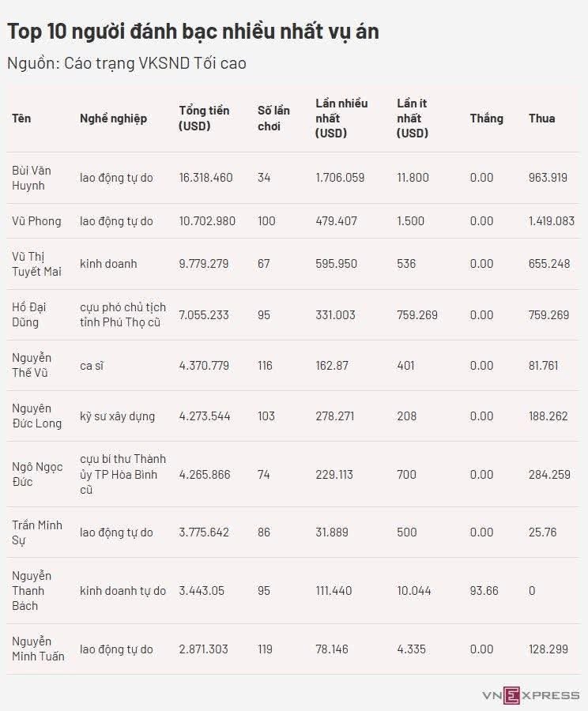The width and height of the screenshot is (588, 711).
Task: Click the "Tổng tiền (USD)" header
Action: click(x=204, y=118)
